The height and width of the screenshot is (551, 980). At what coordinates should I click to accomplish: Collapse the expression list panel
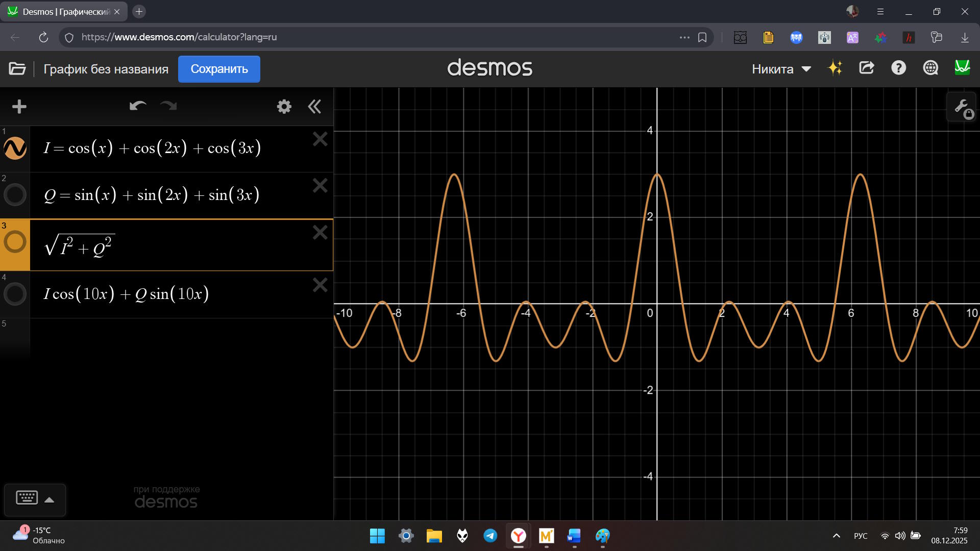(x=314, y=106)
